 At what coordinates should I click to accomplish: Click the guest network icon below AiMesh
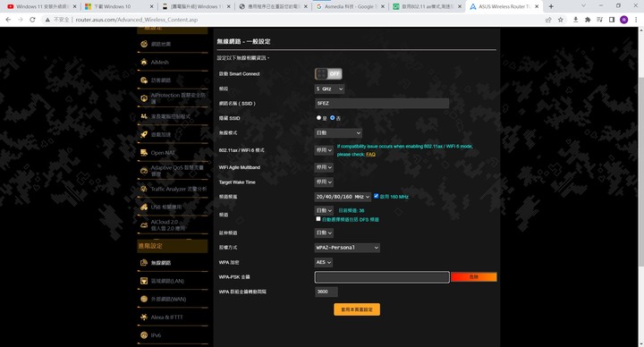click(144, 80)
